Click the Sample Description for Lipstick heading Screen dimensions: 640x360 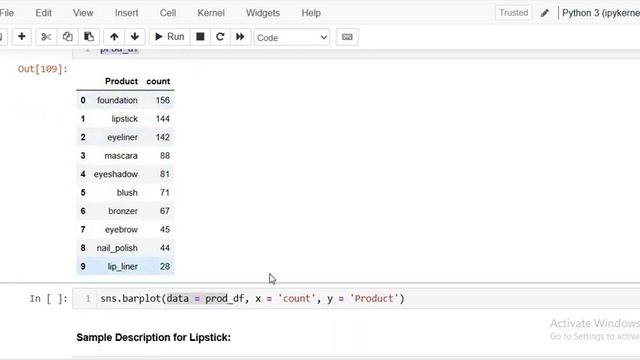153,338
